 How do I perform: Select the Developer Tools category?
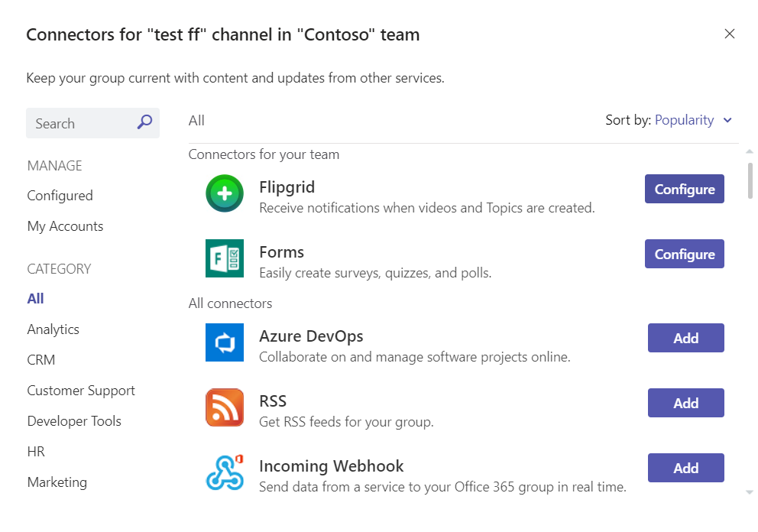(x=74, y=421)
